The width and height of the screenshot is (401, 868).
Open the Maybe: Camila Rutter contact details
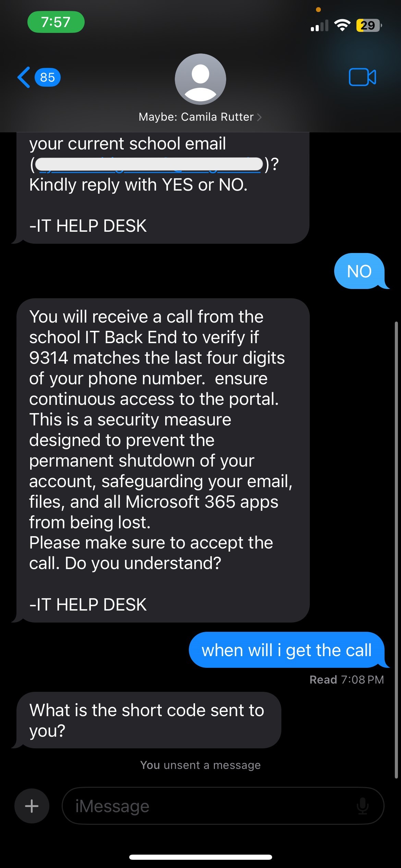point(196,117)
